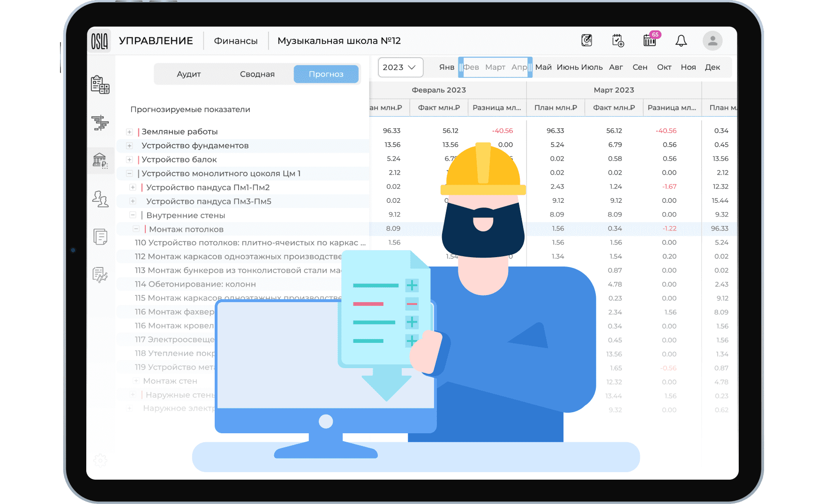Expand the Земляные работы row
Viewport: 825px width, 504px height.
point(129,132)
